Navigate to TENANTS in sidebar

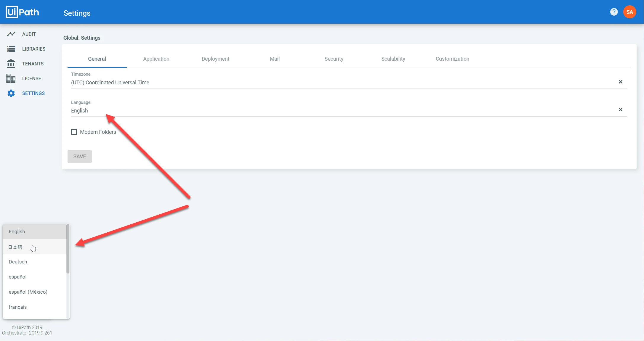[33, 64]
